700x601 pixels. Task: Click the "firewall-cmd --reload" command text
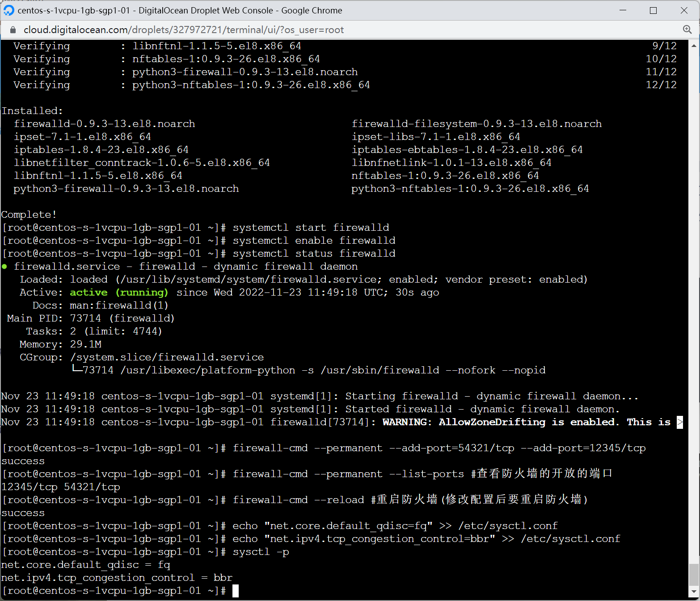click(x=298, y=500)
